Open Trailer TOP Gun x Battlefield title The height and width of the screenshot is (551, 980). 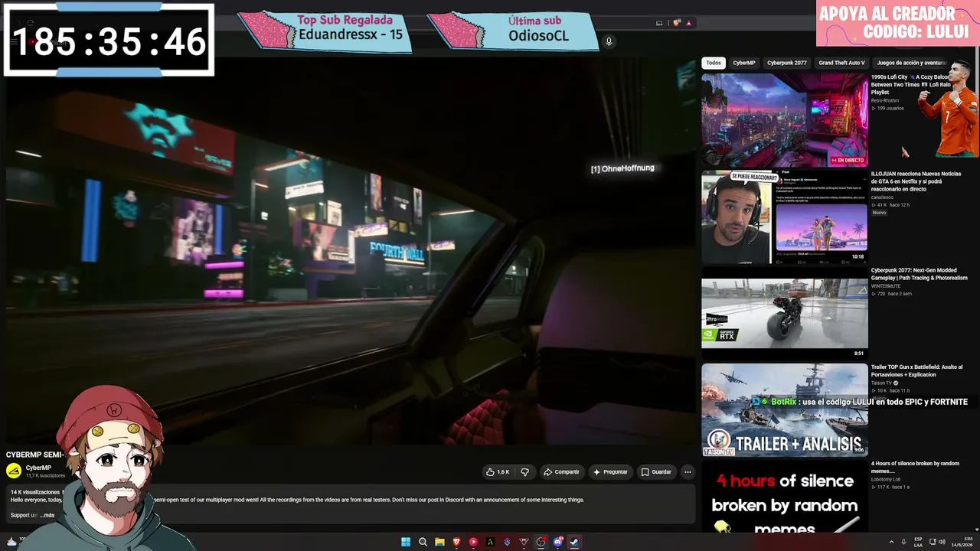coord(916,370)
